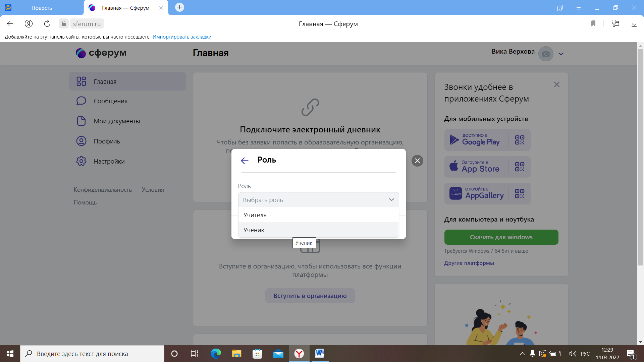Screen dimensions: 644x362
Task: Open the Windows Start menu
Action: 10,354
